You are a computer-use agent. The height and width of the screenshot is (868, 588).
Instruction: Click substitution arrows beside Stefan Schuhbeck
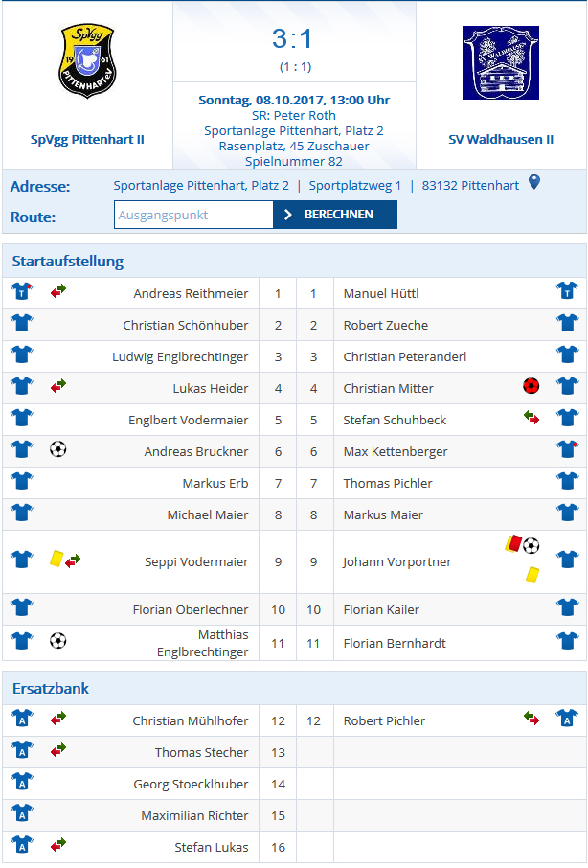[x=531, y=418]
